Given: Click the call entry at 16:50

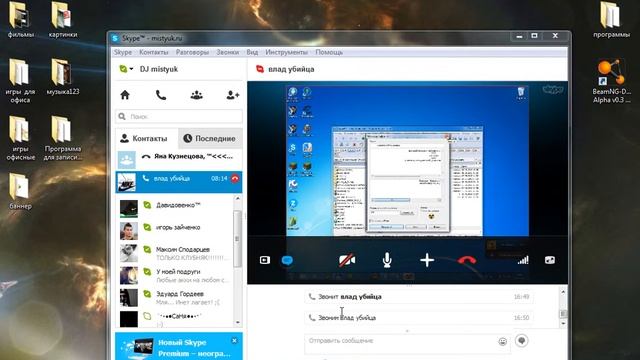Looking at the screenshot, I should (419, 318).
